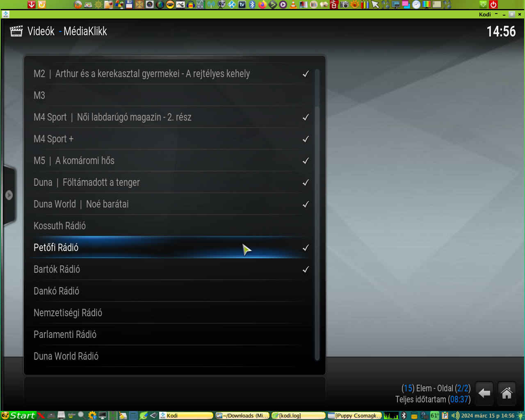Click the color bars monitor icon

point(427,5)
